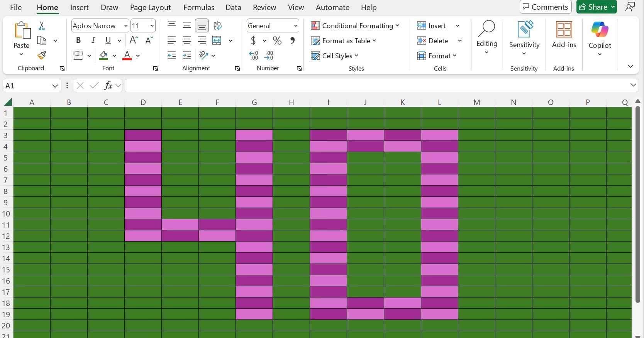Click the vertical scrollbar thumb

tap(638, 204)
